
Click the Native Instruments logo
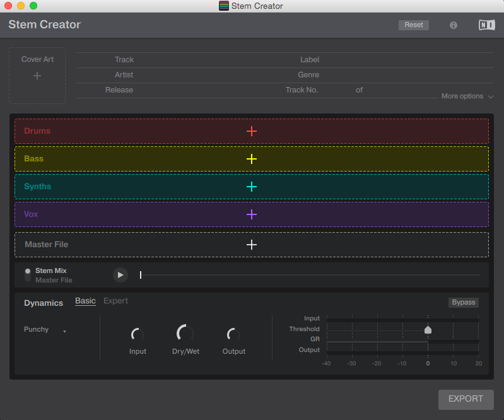point(486,25)
